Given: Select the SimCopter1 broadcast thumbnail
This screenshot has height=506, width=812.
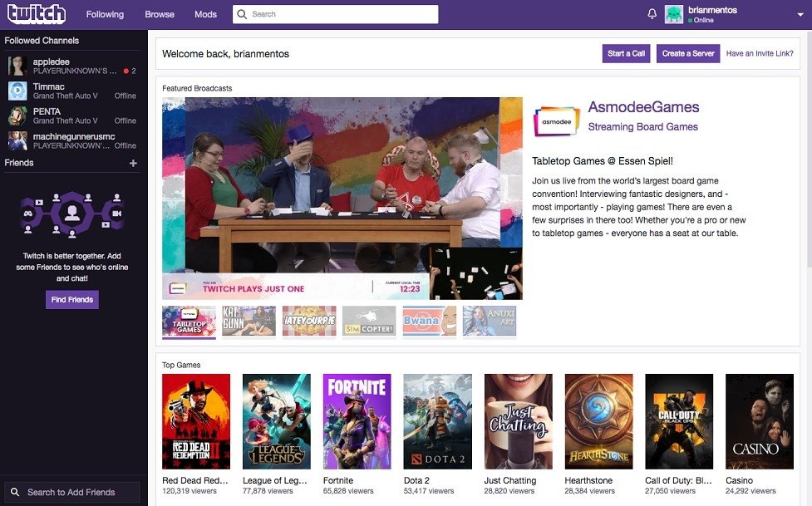Looking at the screenshot, I should tap(369, 321).
